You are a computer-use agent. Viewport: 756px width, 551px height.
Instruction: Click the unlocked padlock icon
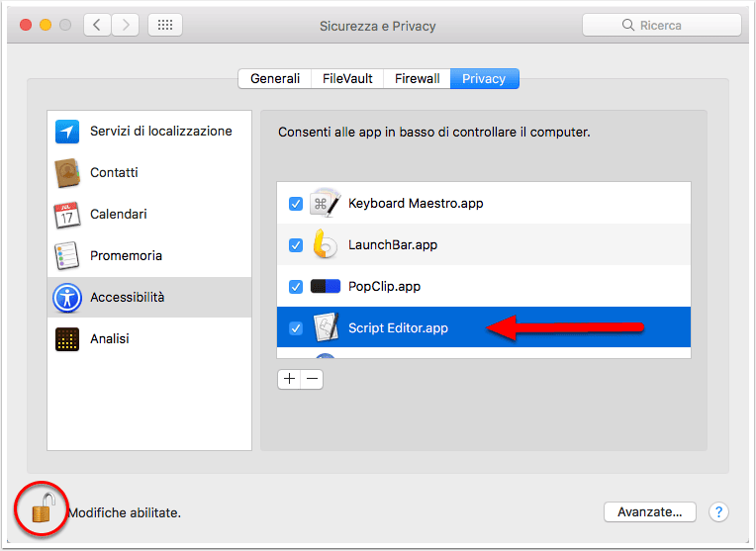click(x=43, y=508)
